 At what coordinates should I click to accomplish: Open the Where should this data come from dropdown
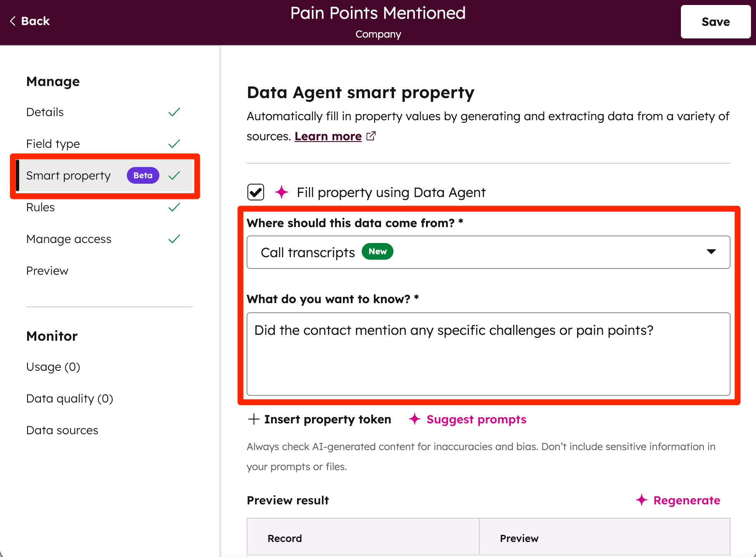pyautogui.click(x=488, y=252)
